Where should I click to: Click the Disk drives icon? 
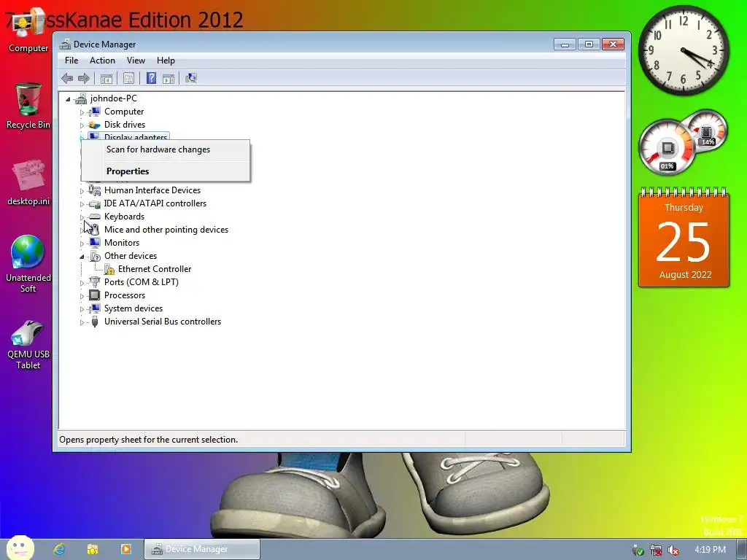pyautogui.click(x=94, y=125)
